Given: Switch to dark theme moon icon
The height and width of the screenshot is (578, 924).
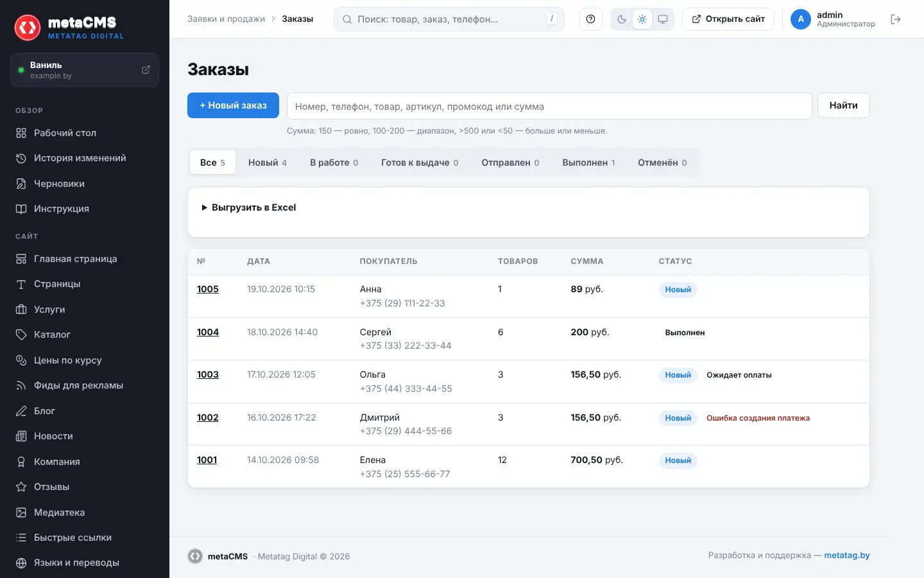Looking at the screenshot, I should point(622,19).
